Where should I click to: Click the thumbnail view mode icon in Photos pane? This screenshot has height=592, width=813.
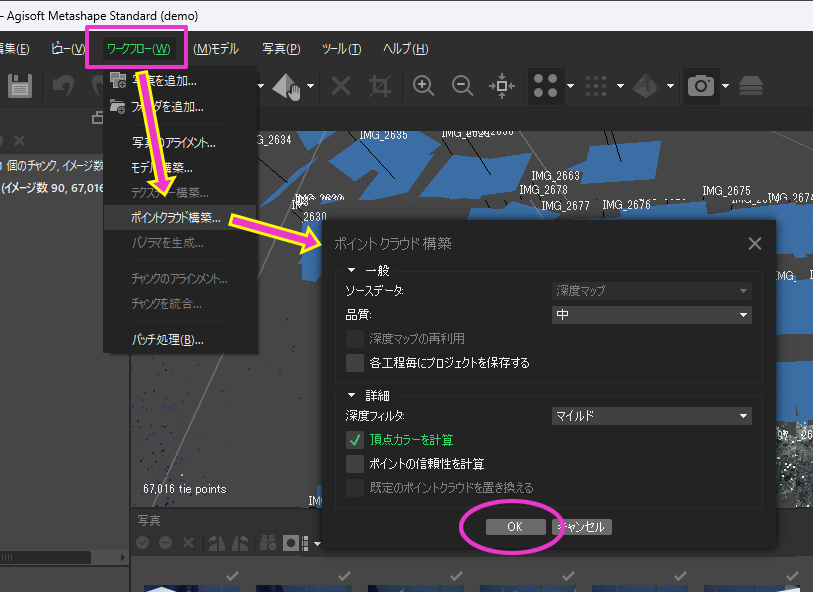click(x=305, y=543)
